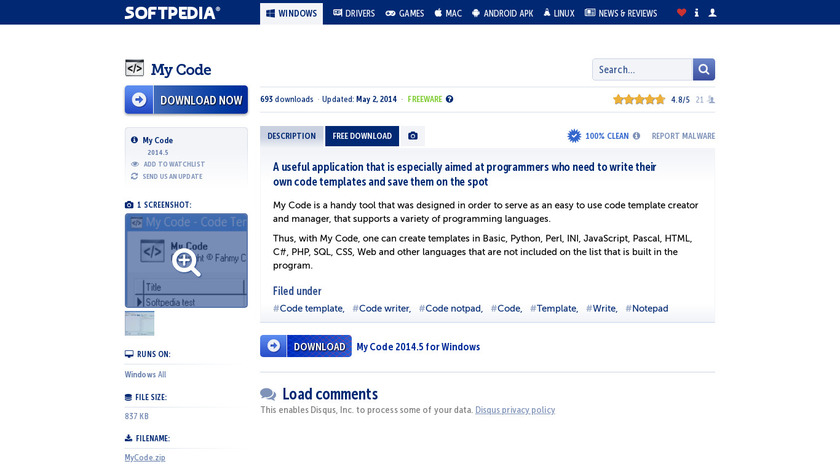
Task: Click the 100% Clean badge icon
Action: 574,136
